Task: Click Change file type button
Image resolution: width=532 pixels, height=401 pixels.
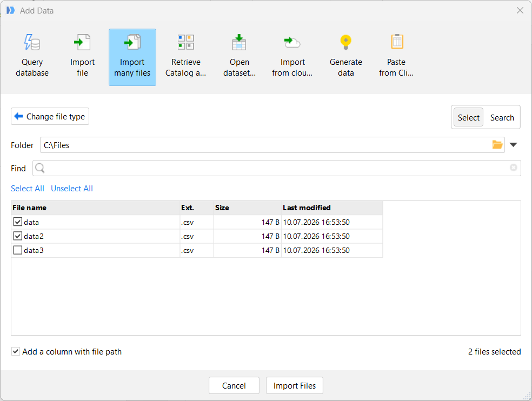Action: pyautogui.click(x=50, y=116)
